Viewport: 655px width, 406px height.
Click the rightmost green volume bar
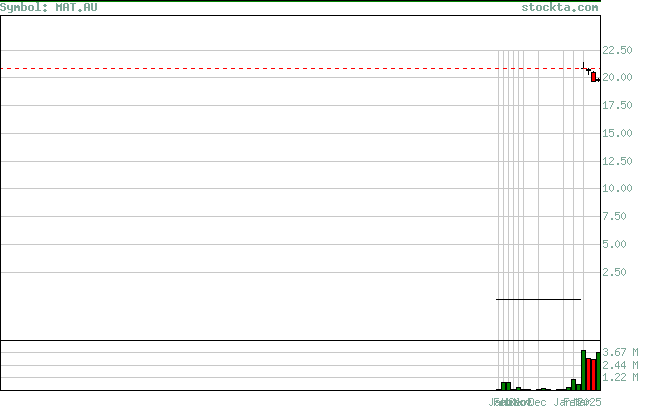pos(598,371)
